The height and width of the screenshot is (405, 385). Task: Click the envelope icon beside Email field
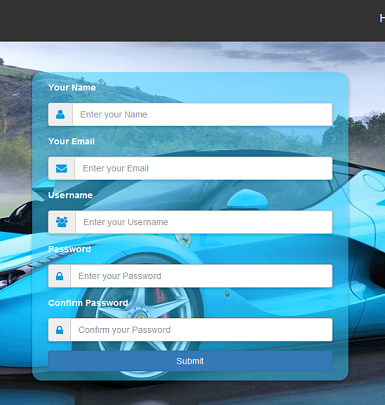coord(61,168)
